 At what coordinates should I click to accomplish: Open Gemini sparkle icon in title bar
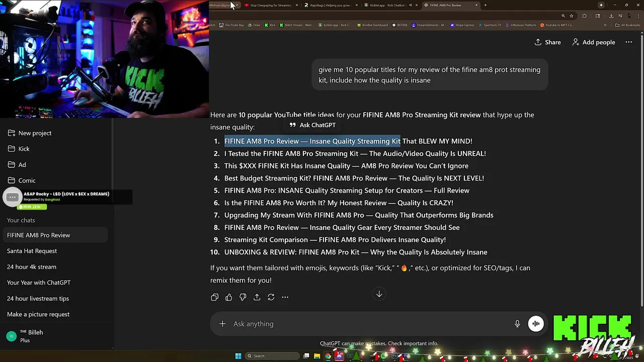(x=601, y=5)
